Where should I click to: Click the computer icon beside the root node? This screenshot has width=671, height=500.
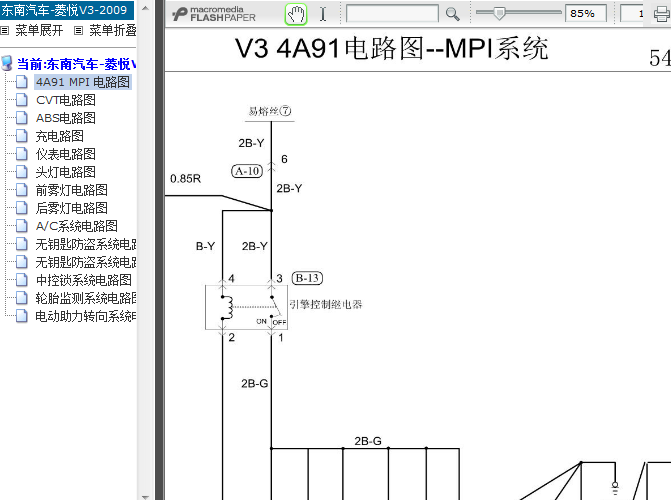coord(7,63)
